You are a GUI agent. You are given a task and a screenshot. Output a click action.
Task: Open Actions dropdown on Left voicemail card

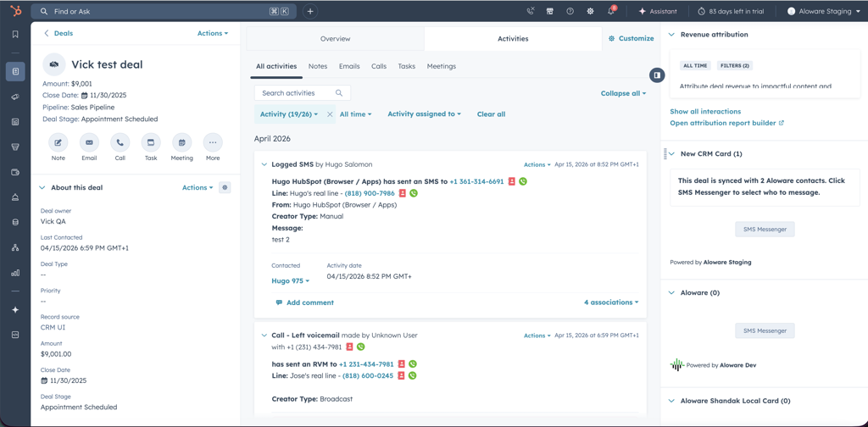[537, 335]
